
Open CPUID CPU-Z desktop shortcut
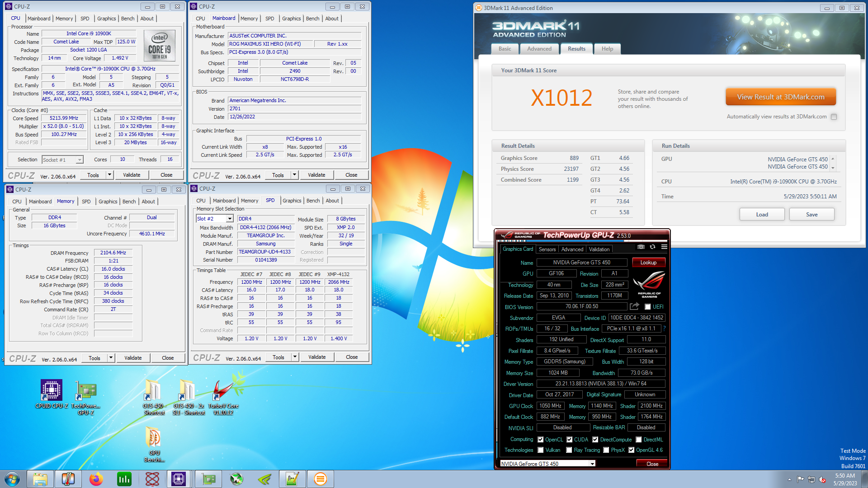tap(52, 394)
